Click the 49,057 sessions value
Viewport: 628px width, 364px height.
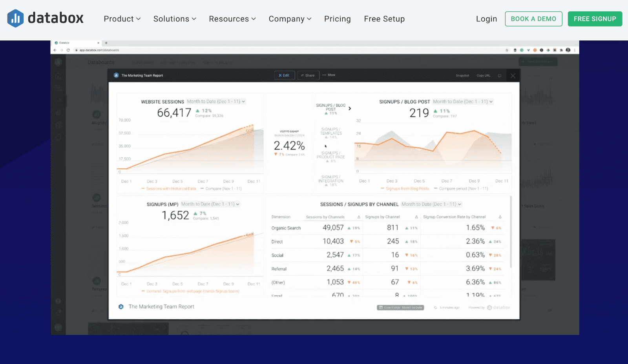pos(333,227)
